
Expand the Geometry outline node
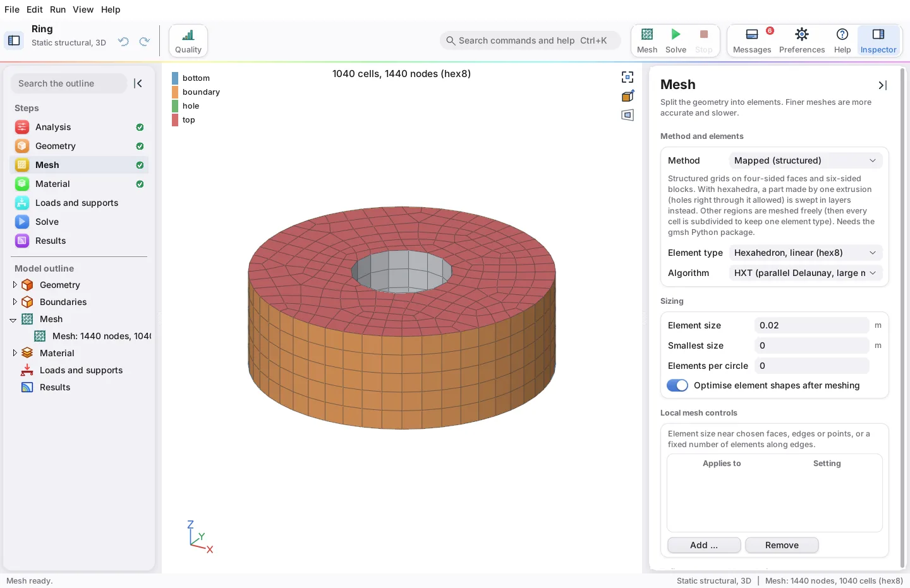[15, 285]
